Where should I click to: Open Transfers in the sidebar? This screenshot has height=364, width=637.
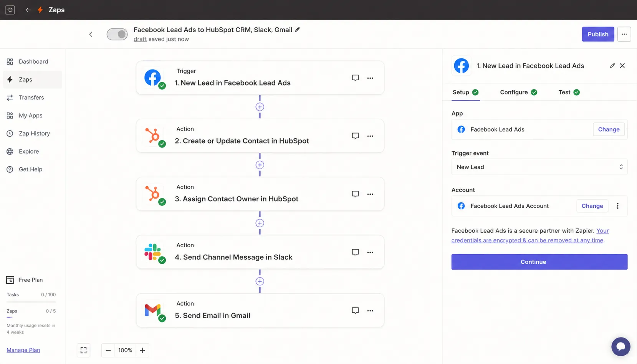click(32, 98)
